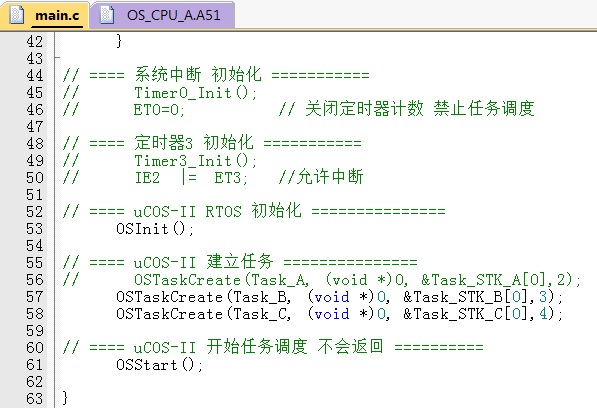The width and height of the screenshot is (597, 408).
Task: Click the OS_CPU_A.A51 file icon
Action: click(107, 15)
